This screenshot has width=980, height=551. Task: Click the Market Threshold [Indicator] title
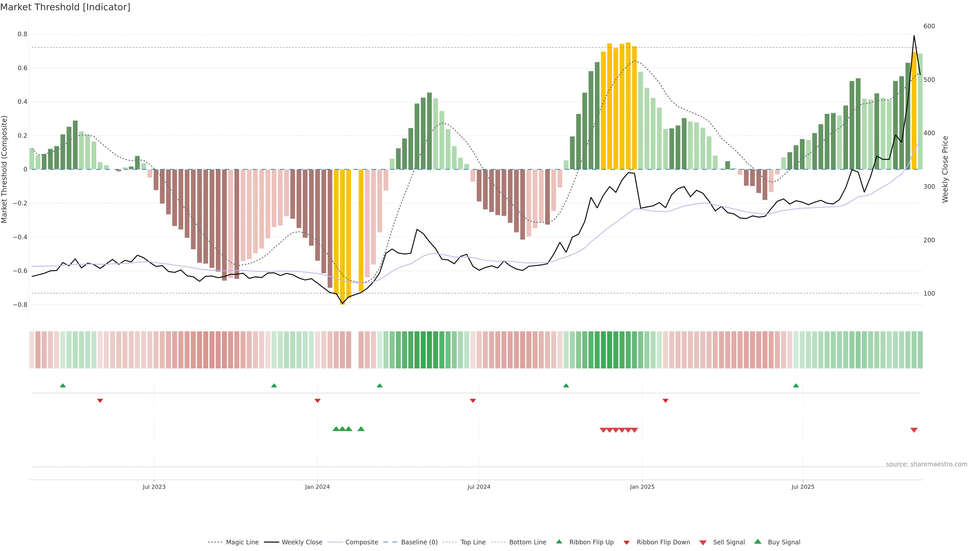(x=65, y=7)
